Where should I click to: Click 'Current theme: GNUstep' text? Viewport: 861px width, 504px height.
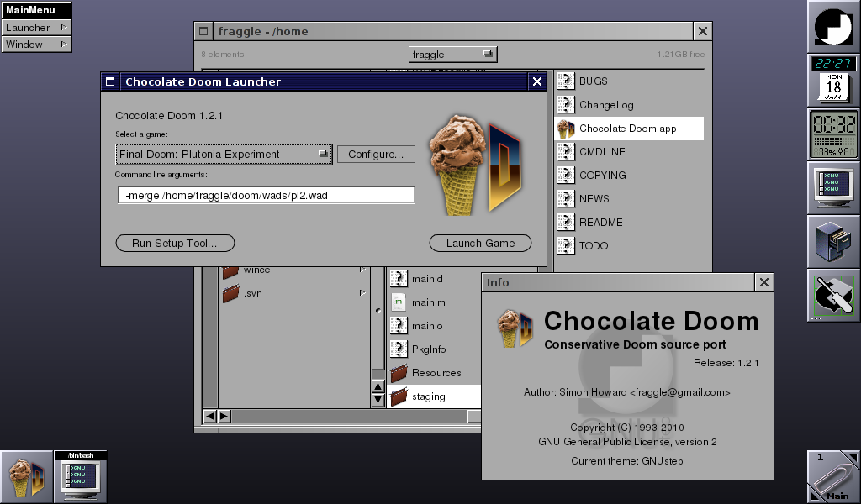[627, 460]
